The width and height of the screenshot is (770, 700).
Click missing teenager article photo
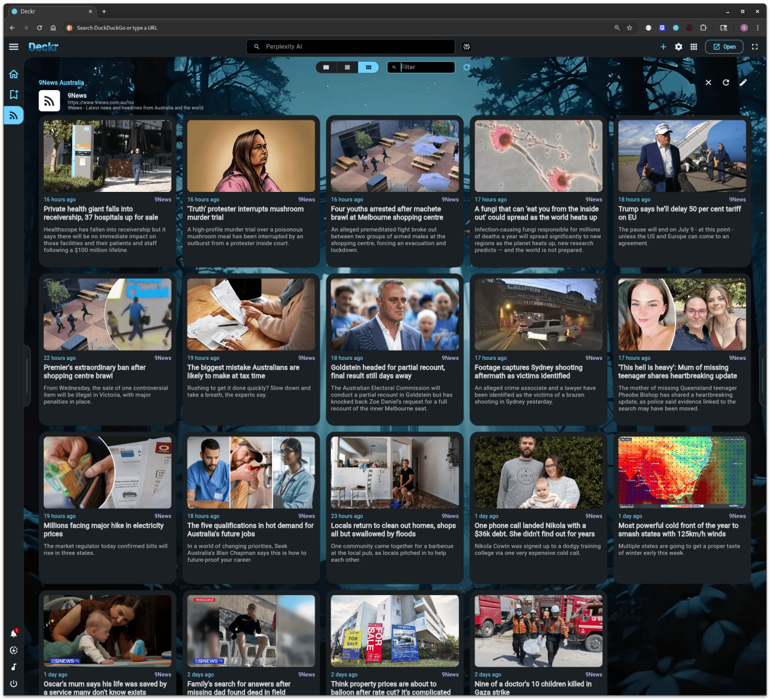coord(682,314)
